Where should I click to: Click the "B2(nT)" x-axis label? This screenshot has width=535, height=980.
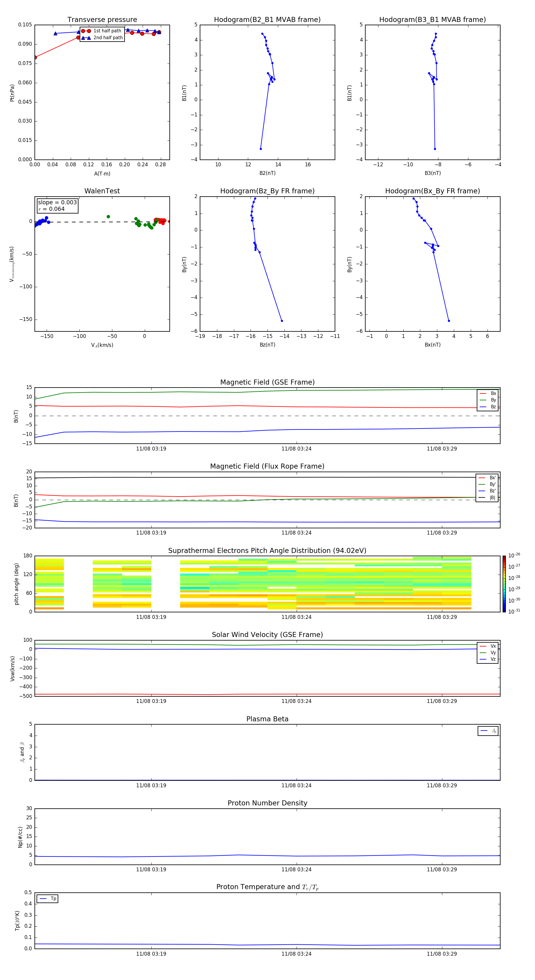[267, 173]
